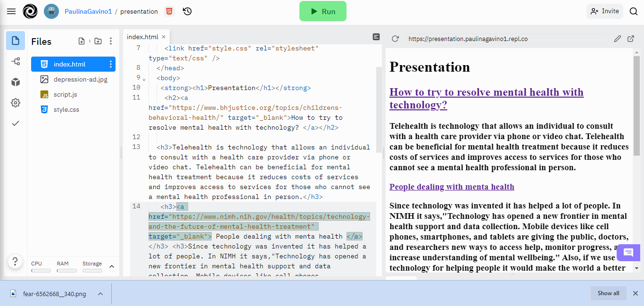Viewport: 644px width, 306px height.
Task: Click the preview scrollbar up arrow
Action: pos(636,52)
